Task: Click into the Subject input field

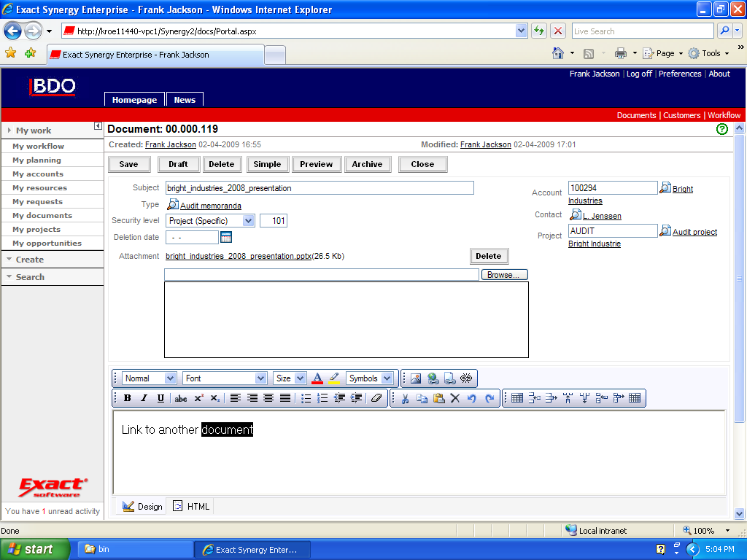Action: click(x=320, y=187)
